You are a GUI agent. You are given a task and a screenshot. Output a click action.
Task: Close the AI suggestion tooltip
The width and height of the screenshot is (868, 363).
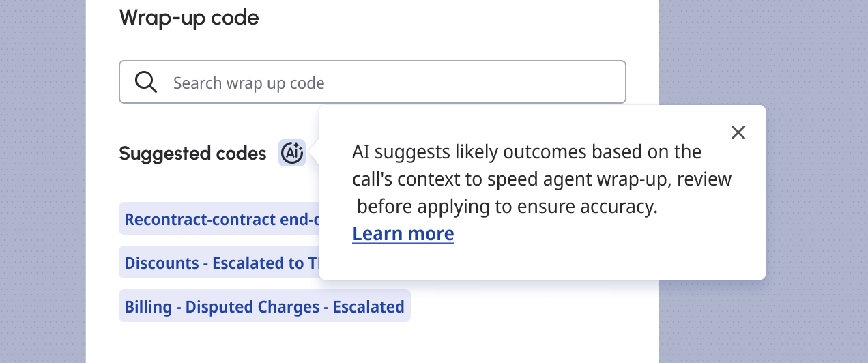[x=738, y=132]
